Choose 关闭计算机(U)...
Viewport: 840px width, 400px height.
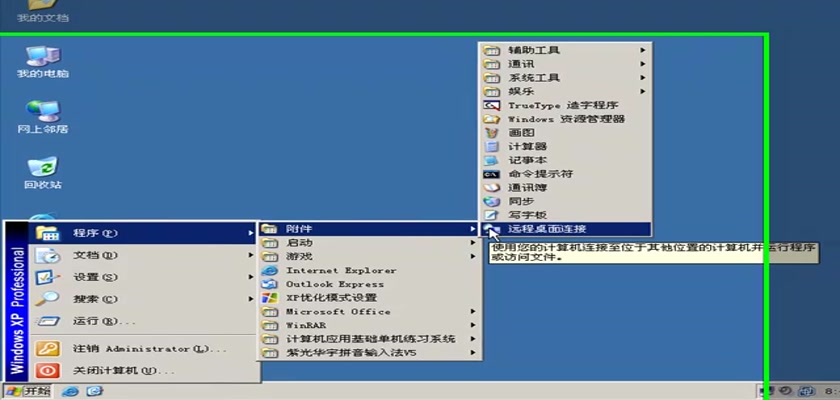tap(142, 371)
